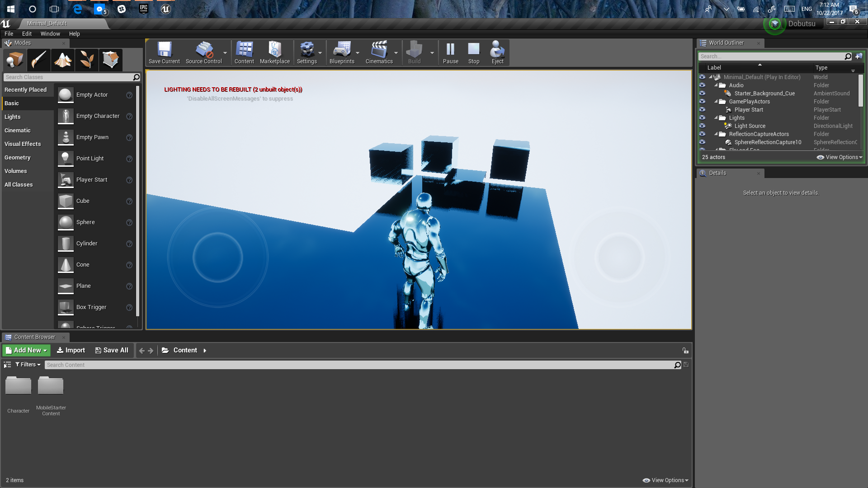Click the Search Content input field
The height and width of the screenshot is (488, 868).
pyautogui.click(x=359, y=365)
